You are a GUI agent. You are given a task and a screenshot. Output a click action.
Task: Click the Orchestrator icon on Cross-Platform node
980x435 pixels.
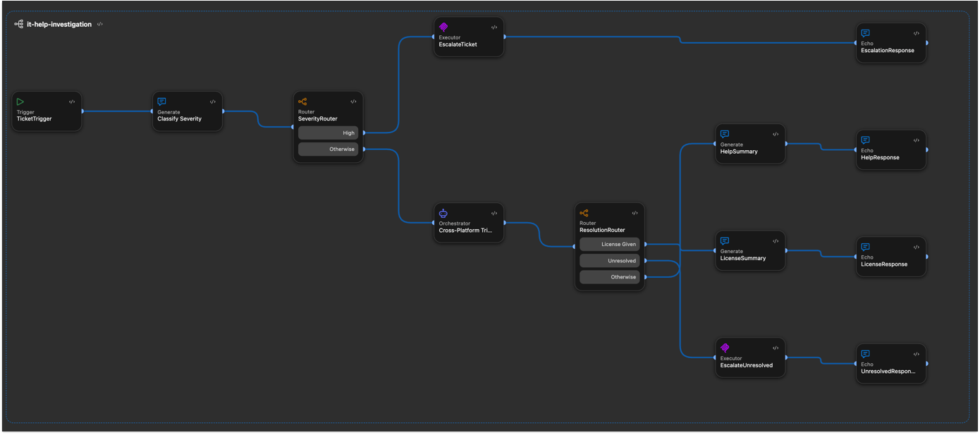[443, 213]
